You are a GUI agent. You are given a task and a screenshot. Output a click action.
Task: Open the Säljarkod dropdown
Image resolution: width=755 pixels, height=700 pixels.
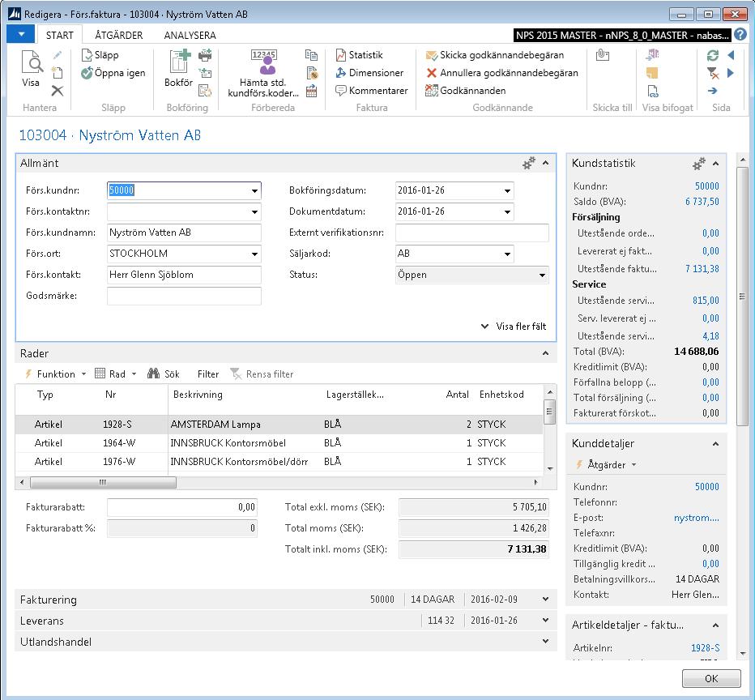point(507,254)
